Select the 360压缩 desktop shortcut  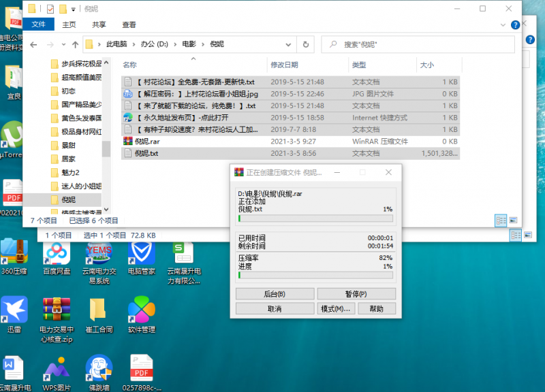click(x=14, y=252)
